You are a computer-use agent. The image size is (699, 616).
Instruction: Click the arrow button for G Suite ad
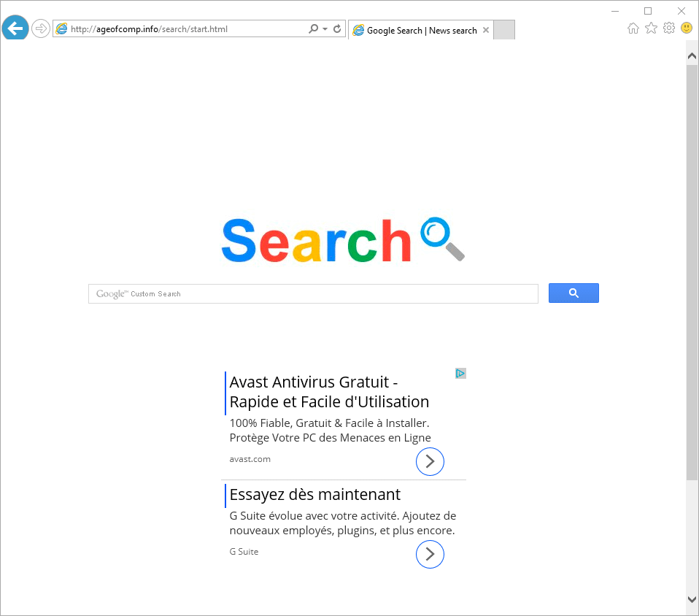click(x=430, y=555)
